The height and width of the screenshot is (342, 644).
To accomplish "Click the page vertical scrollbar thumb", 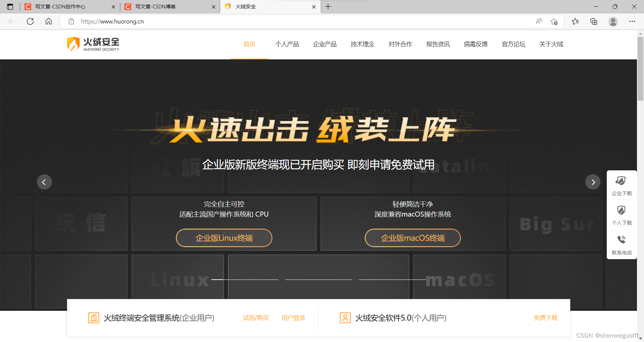I will point(640,69).
